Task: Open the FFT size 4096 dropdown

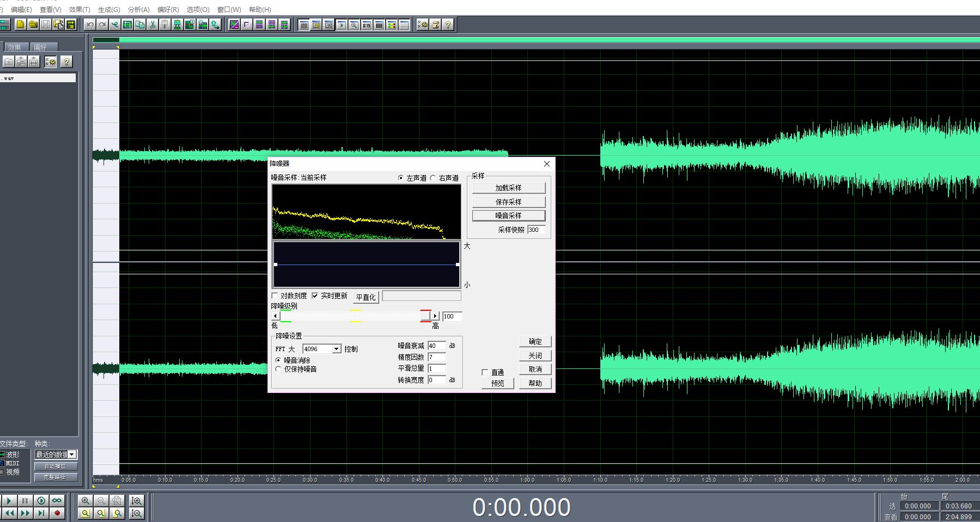Action: pos(337,349)
